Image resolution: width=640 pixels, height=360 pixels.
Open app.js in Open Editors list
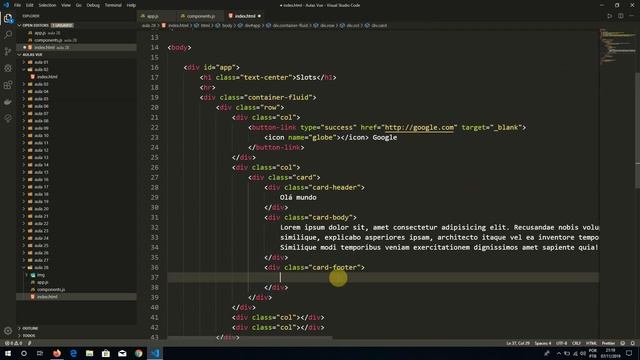click(x=40, y=33)
